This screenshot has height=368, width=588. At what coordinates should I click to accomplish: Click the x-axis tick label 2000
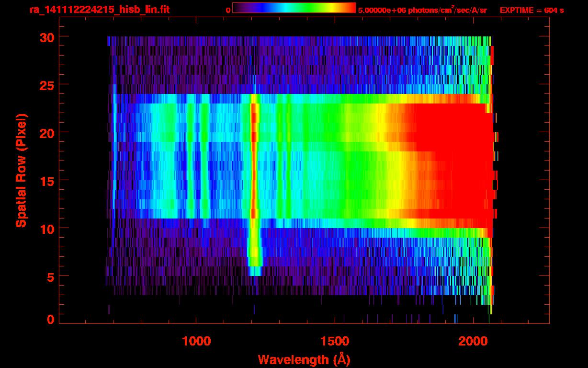pyautogui.click(x=474, y=341)
